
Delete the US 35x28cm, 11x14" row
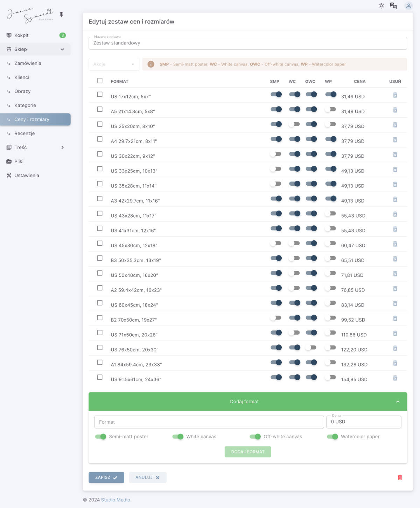click(x=395, y=185)
